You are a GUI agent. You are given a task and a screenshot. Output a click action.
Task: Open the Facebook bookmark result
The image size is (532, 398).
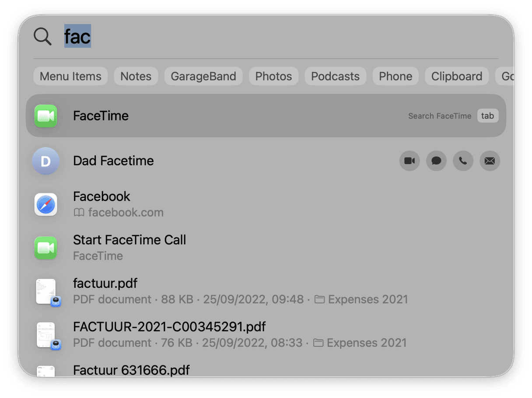pos(266,204)
